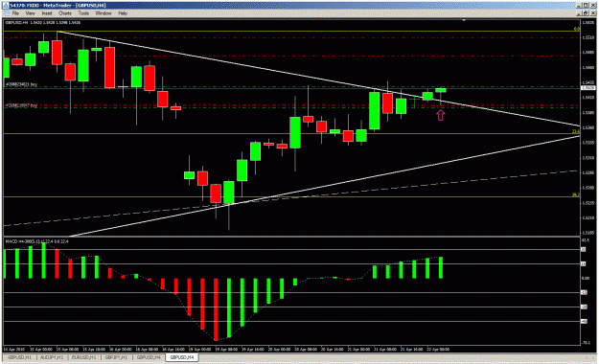Switch to the GBPJPY,H1 chart tab
Screen dimensions: 599x364
[117, 357]
